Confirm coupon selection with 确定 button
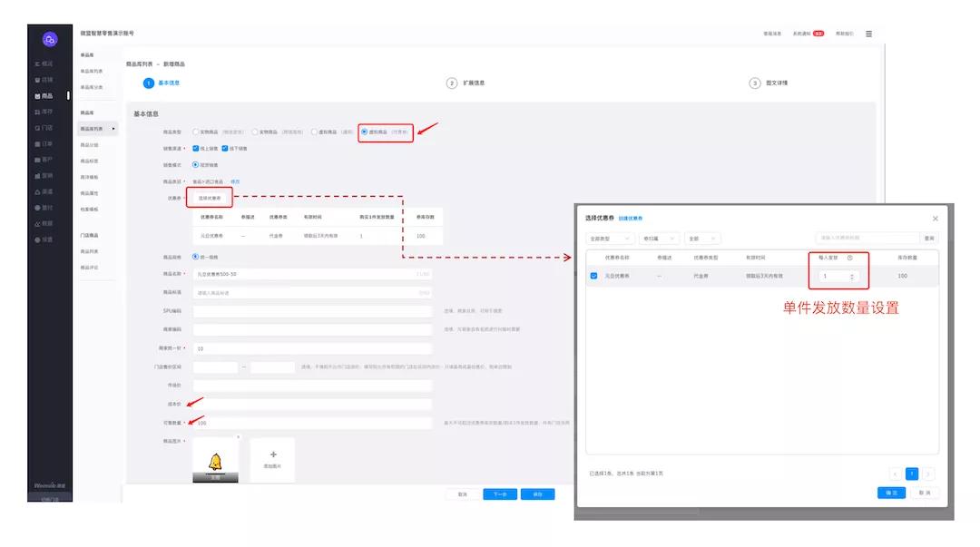Image resolution: width=980 pixels, height=547 pixels. [891, 493]
